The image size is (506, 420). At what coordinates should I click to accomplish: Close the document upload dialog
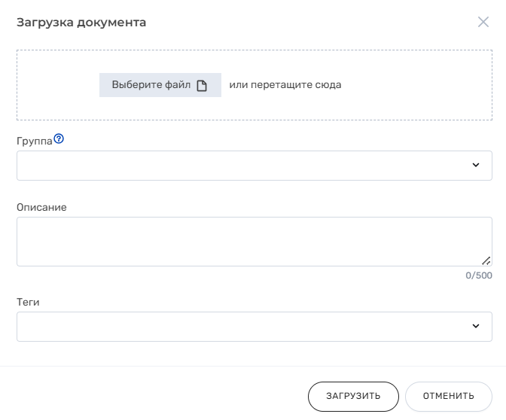(x=483, y=22)
